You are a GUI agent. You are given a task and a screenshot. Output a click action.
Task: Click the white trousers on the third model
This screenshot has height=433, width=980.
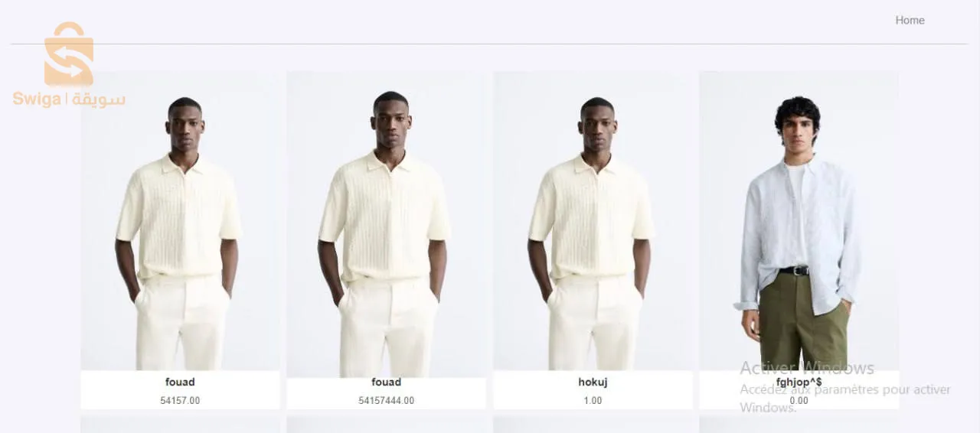point(594,323)
